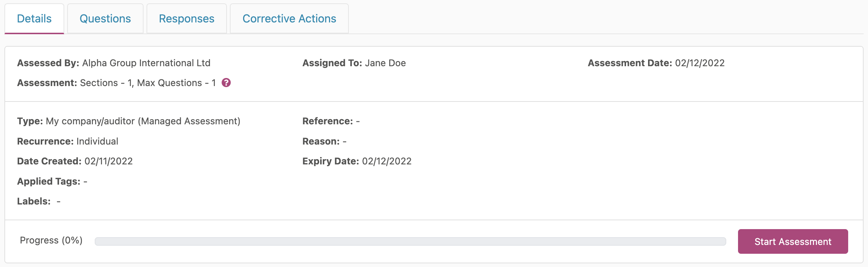This screenshot has width=868, height=267.
Task: Open the Questions tab
Action: tap(105, 19)
